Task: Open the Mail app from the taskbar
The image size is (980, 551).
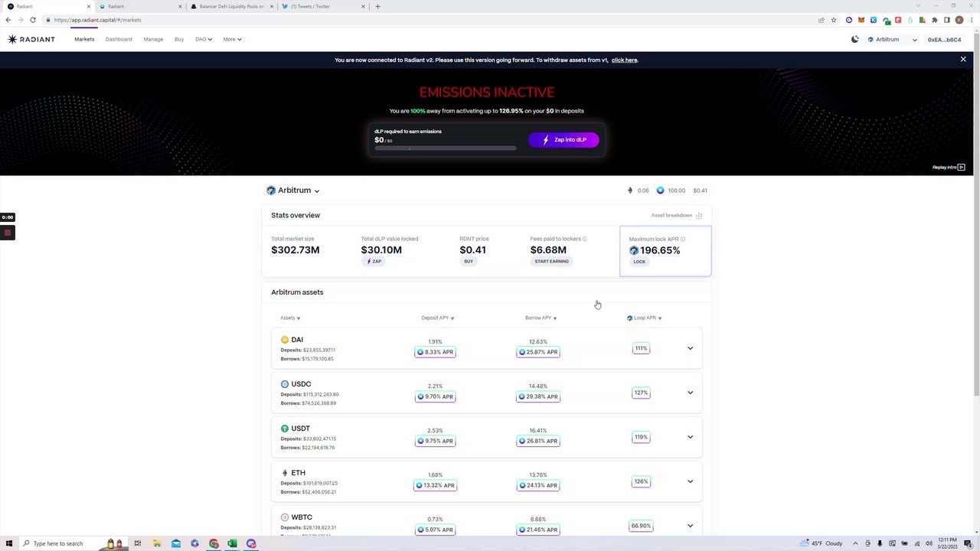Action: [175, 543]
